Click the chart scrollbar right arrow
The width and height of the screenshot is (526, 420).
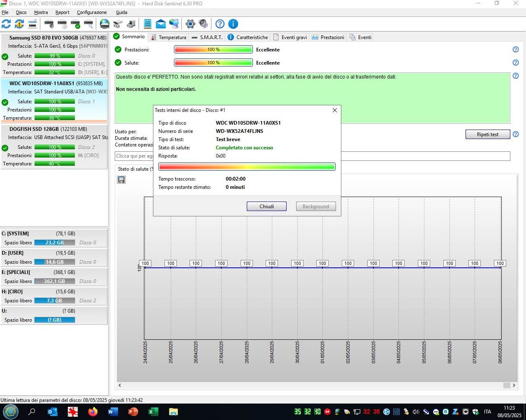[514, 385]
